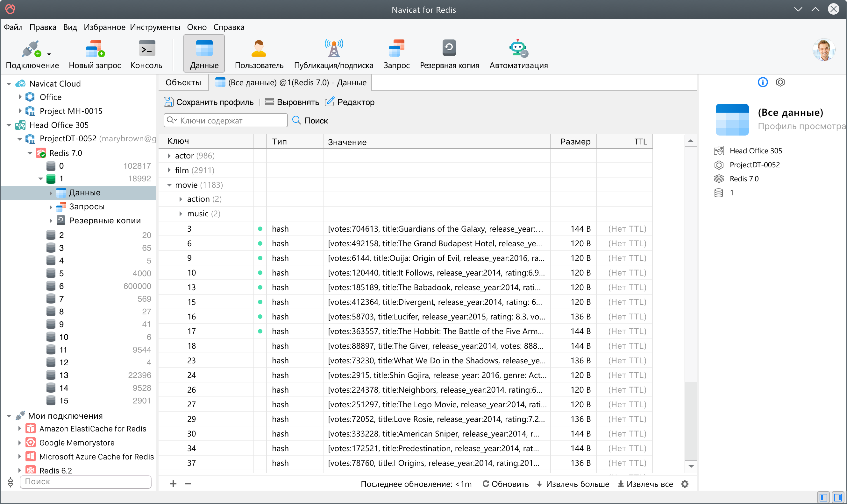
Task: Open Публикация/подписка pub/sub tool
Action: [x=333, y=54]
